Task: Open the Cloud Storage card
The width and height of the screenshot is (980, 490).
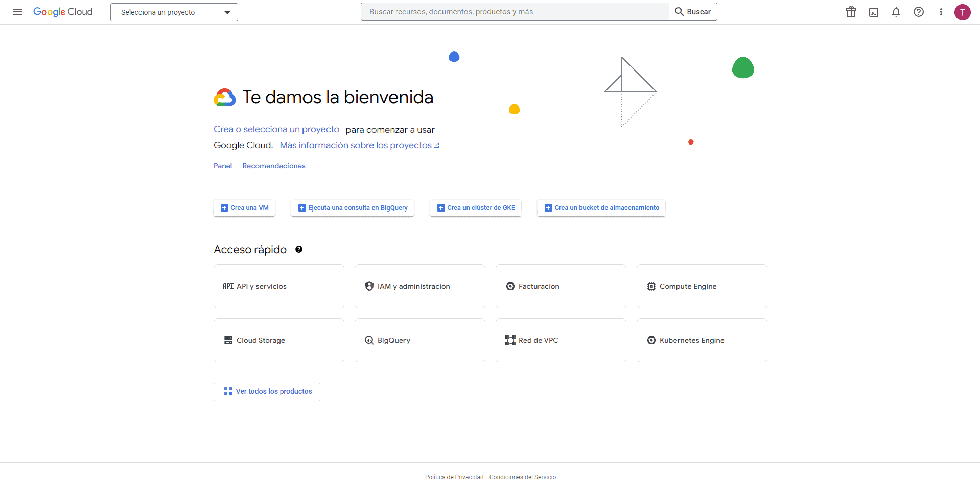Action: (x=279, y=340)
